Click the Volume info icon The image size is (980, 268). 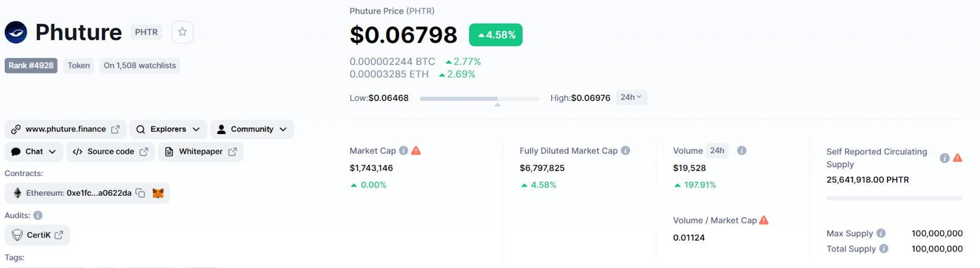(x=742, y=151)
